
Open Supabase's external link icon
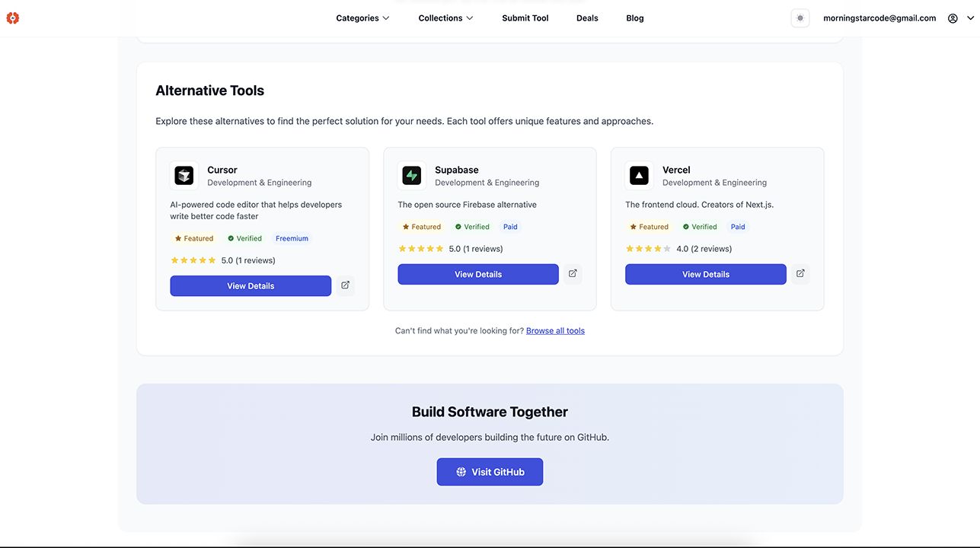pyautogui.click(x=573, y=274)
